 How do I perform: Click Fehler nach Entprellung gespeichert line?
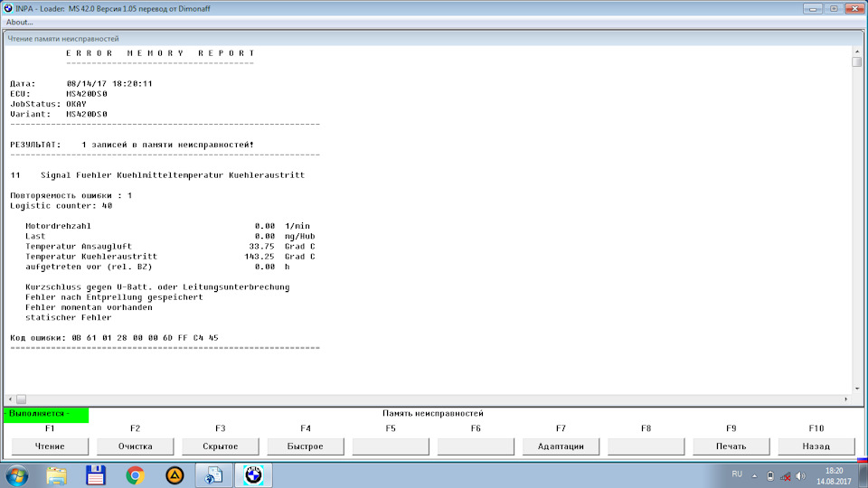[114, 297]
